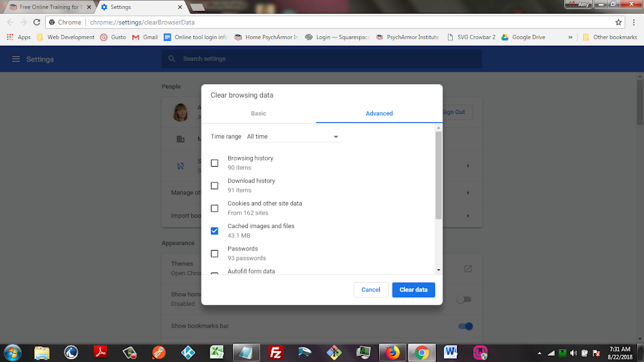Expand the hidden bookmarks overflow chevron
The width and height of the screenshot is (644, 362).
click(570, 38)
